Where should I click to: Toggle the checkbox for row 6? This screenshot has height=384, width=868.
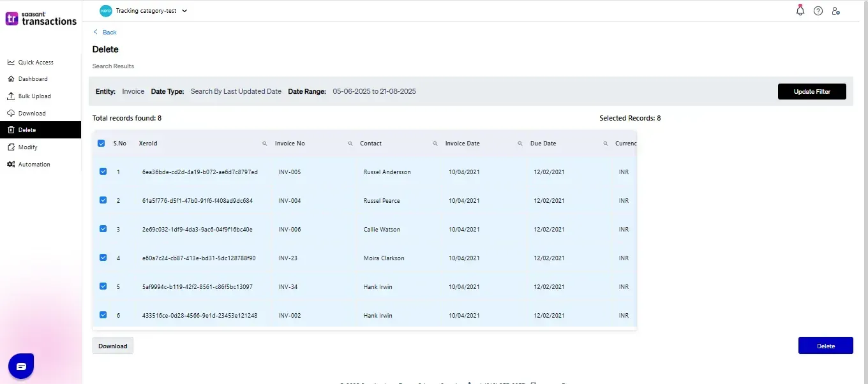point(103,315)
